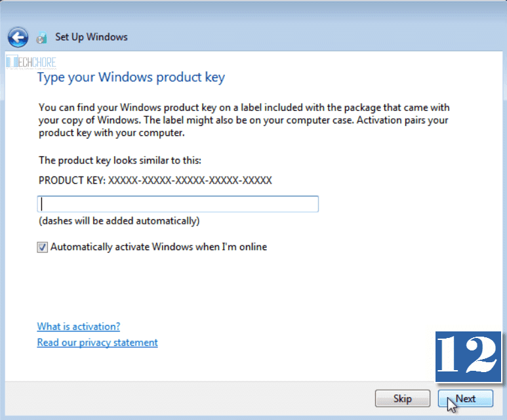Image resolution: width=507 pixels, height=420 pixels.
Task: Open Read our privacy statement link
Action: point(97,343)
